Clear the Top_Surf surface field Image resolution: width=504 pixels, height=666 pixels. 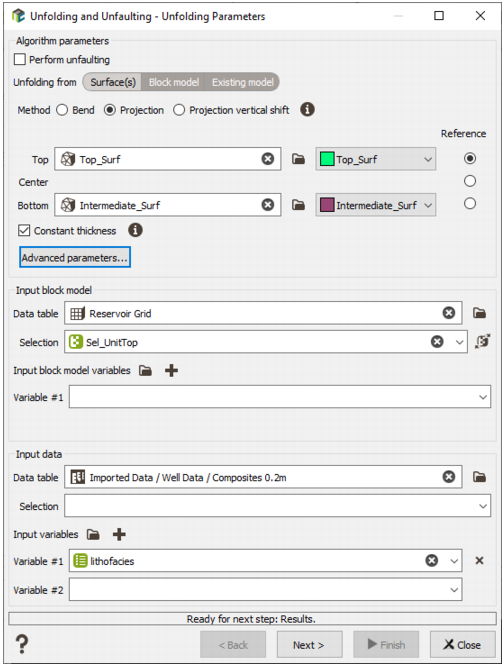(x=267, y=159)
